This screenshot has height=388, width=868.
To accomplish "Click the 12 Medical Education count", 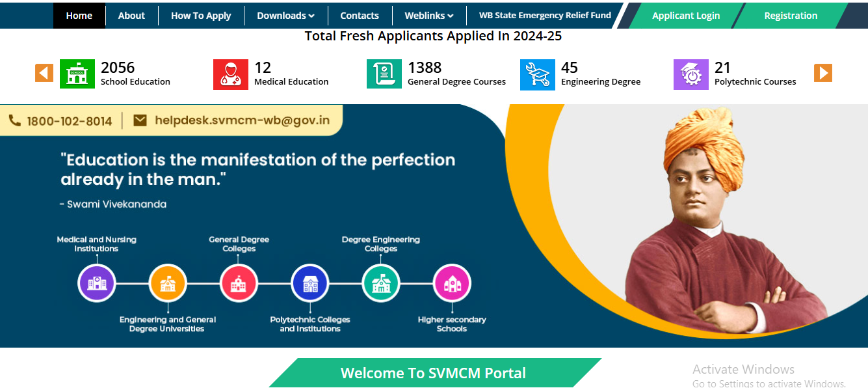I will point(263,68).
